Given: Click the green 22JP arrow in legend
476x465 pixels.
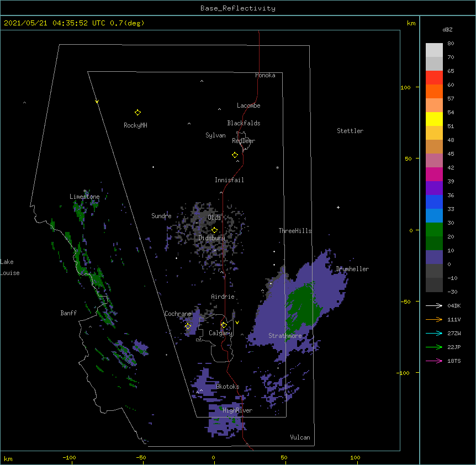Looking at the screenshot, I should [x=434, y=347].
